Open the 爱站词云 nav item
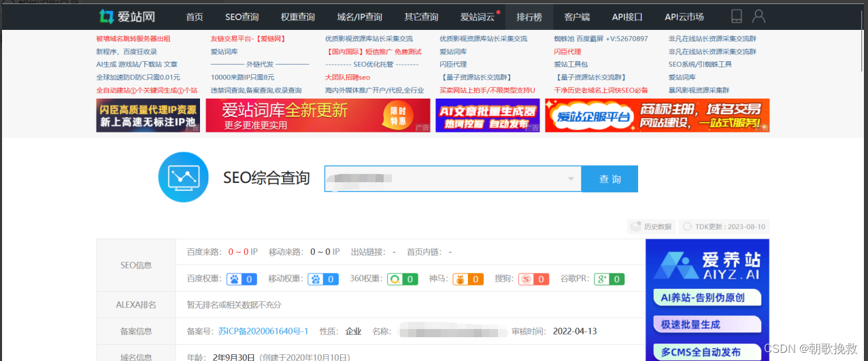This screenshot has width=868, height=361. (478, 16)
